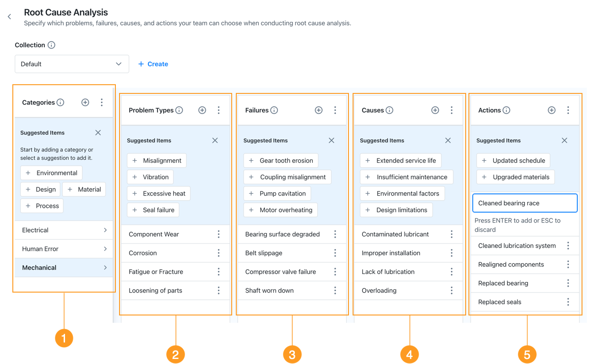Add the Vibration suggested problem type
The image size is (593, 364).
click(x=150, y=176)
